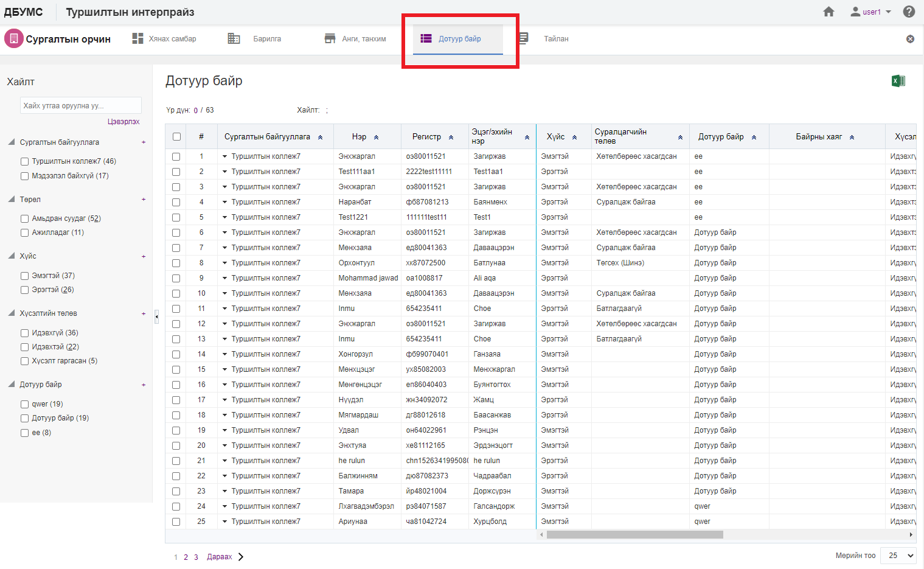Click plus icon beside Төрөл filter
The width and height of the screenshot is (924, 569).
144,200
